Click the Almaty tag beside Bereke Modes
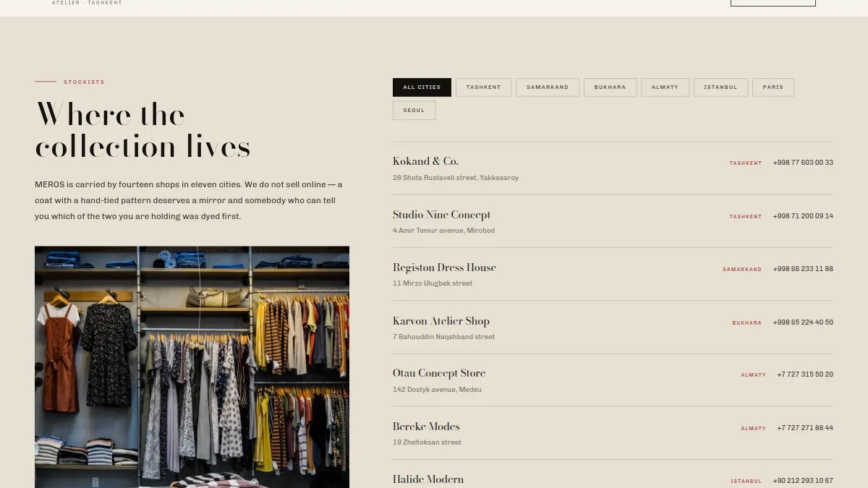 click(x=754, y=429)
